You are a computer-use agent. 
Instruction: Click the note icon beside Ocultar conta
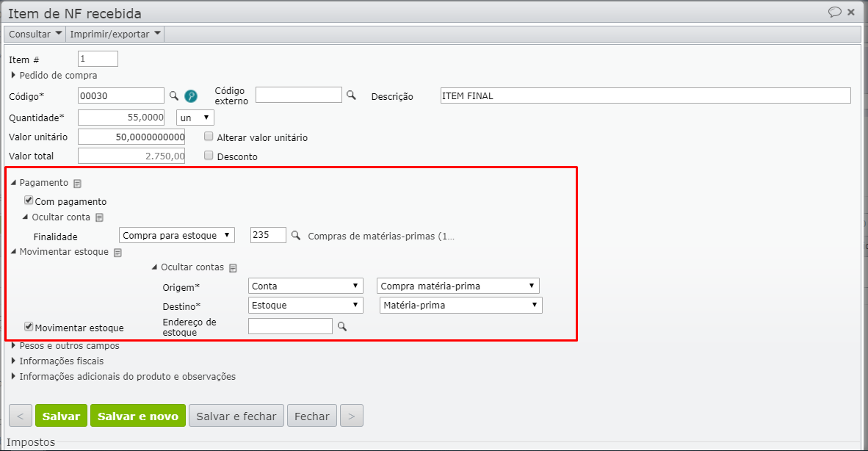[100, 217]
